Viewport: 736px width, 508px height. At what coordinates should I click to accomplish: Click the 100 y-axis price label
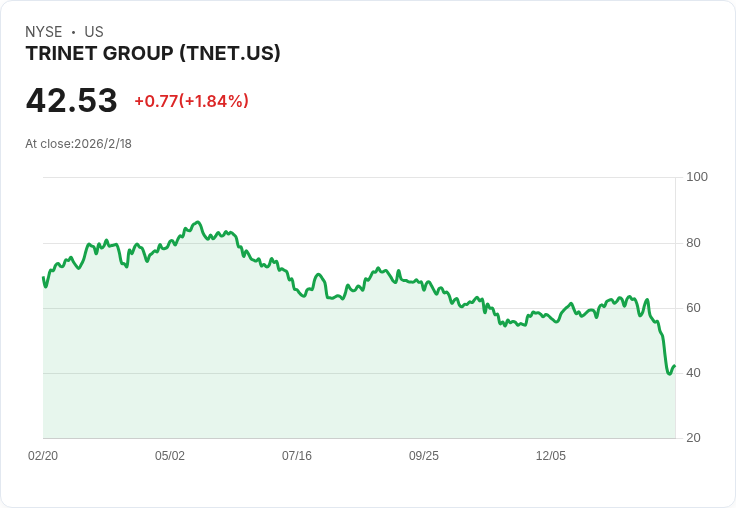tap(697, 177)
